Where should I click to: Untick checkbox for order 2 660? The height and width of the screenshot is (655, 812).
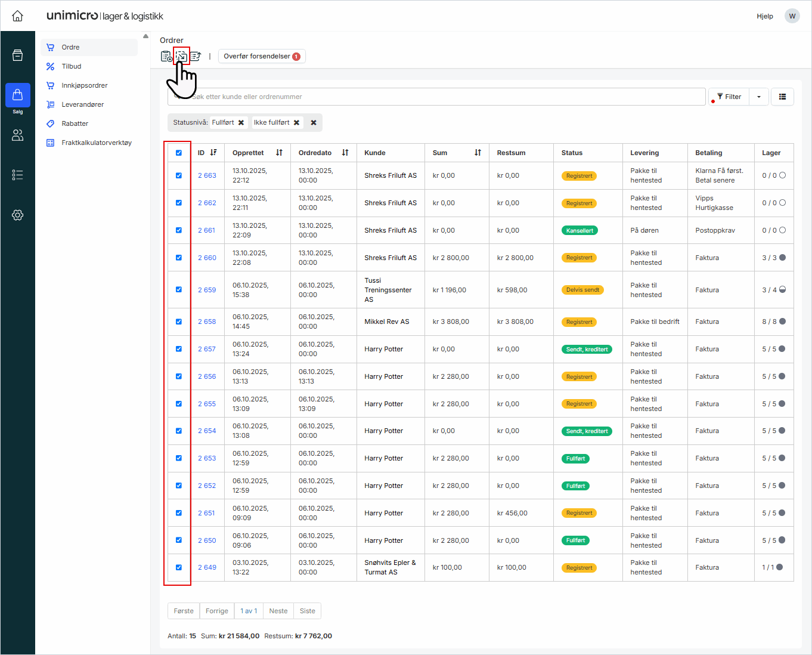point(179,258)
